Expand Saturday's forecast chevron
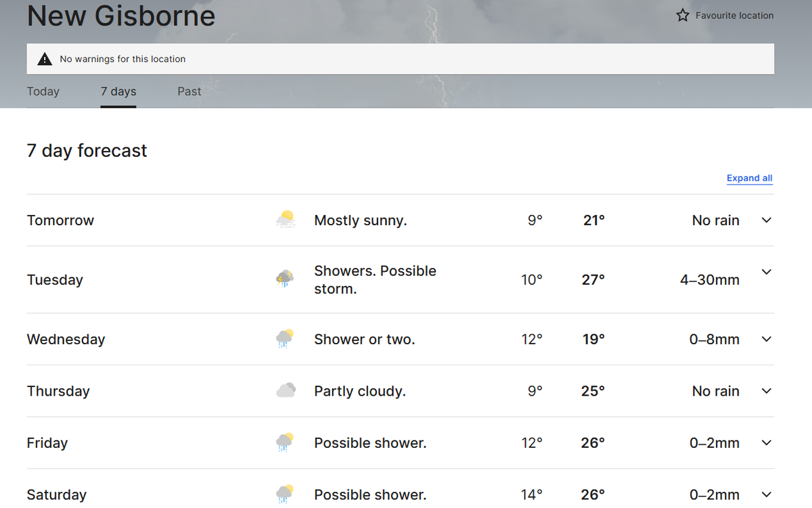The width and height of the screenshot is (812, 508). point(766,494)
